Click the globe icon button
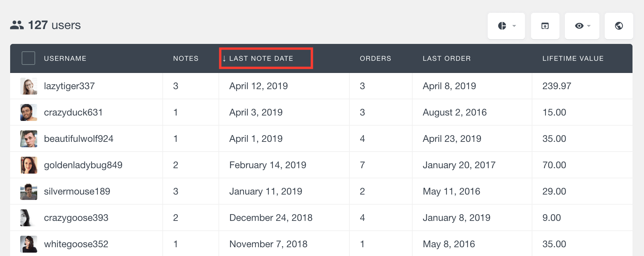 coord(619,26)
